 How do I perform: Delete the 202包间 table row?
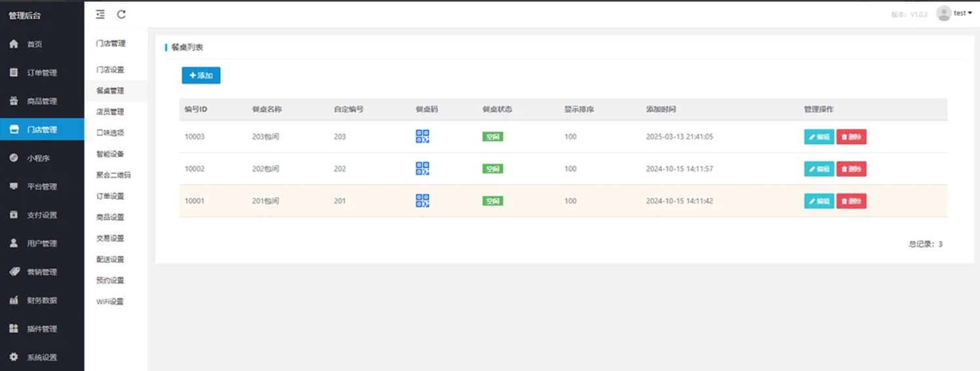(x=851, y=169)
